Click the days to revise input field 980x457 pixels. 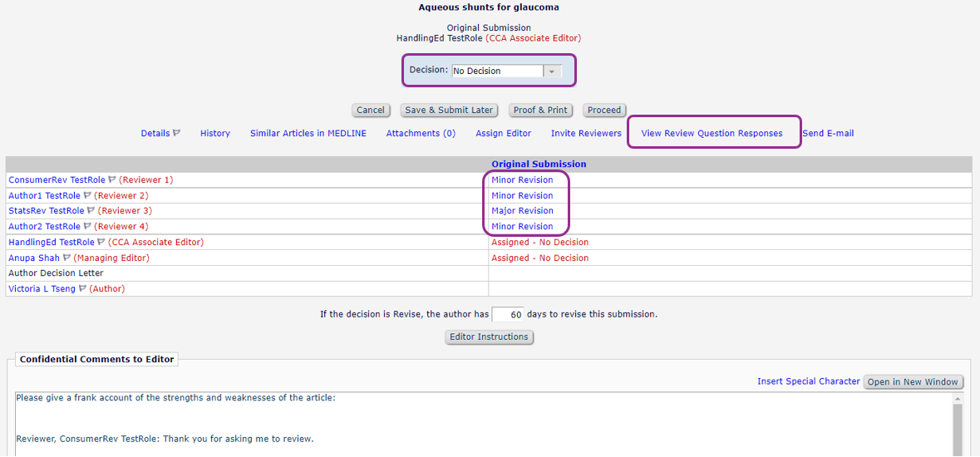point(508,315)
